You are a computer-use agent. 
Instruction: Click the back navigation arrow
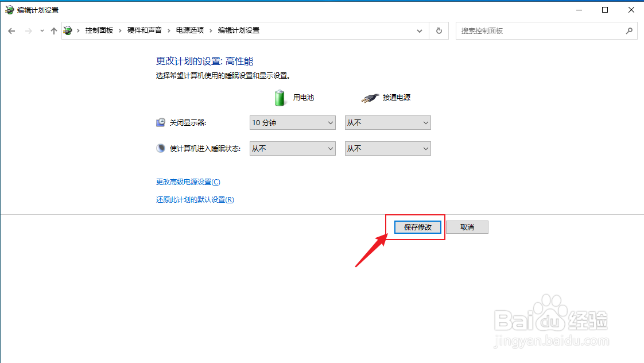[11, 30]
